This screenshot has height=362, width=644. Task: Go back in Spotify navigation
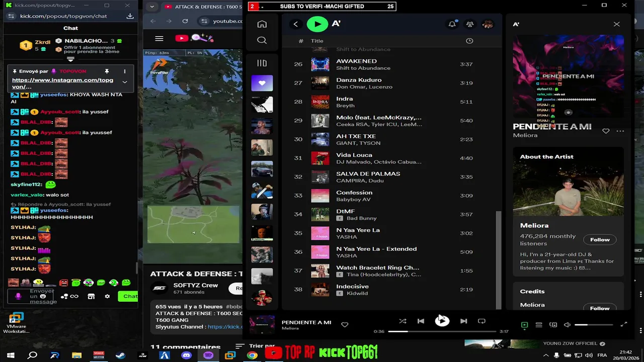pos(295,24)
